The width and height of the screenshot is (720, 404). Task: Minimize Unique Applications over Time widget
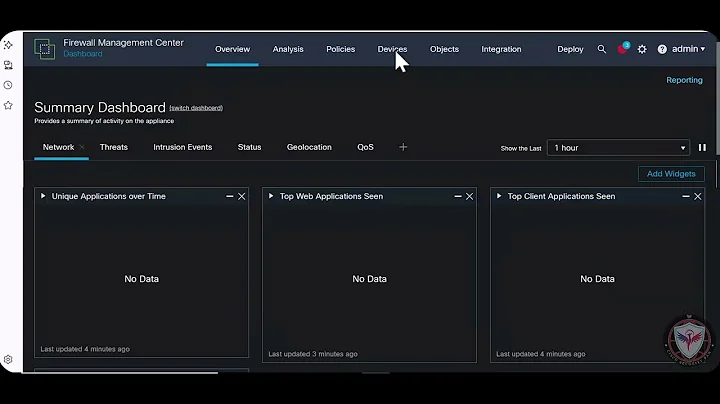pyautogui.click(x=230, y=196)
